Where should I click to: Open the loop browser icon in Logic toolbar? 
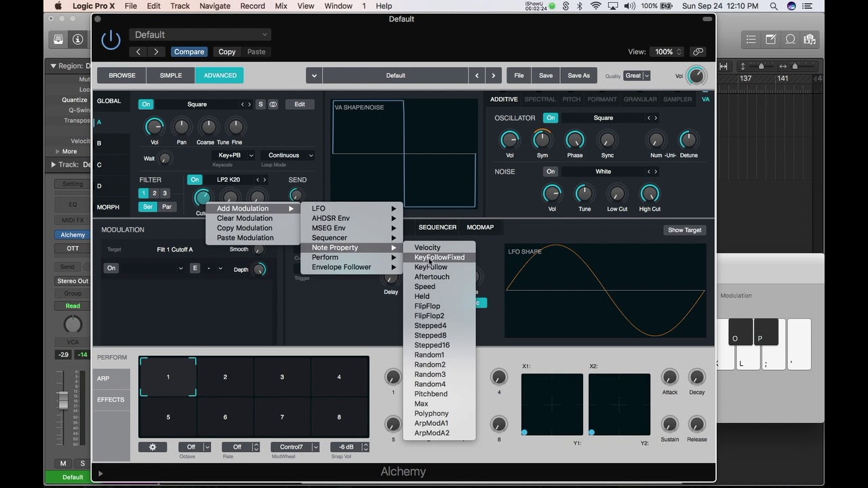tap(790, 39)
